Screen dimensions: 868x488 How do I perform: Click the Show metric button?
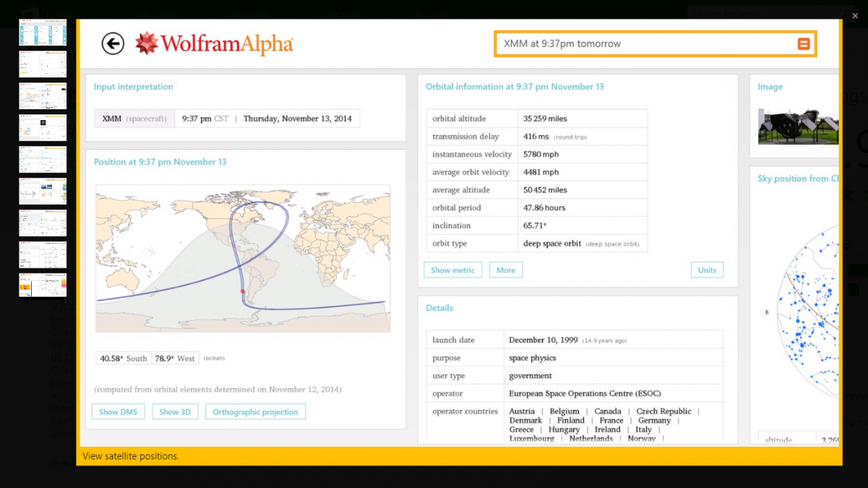point(453,270)
